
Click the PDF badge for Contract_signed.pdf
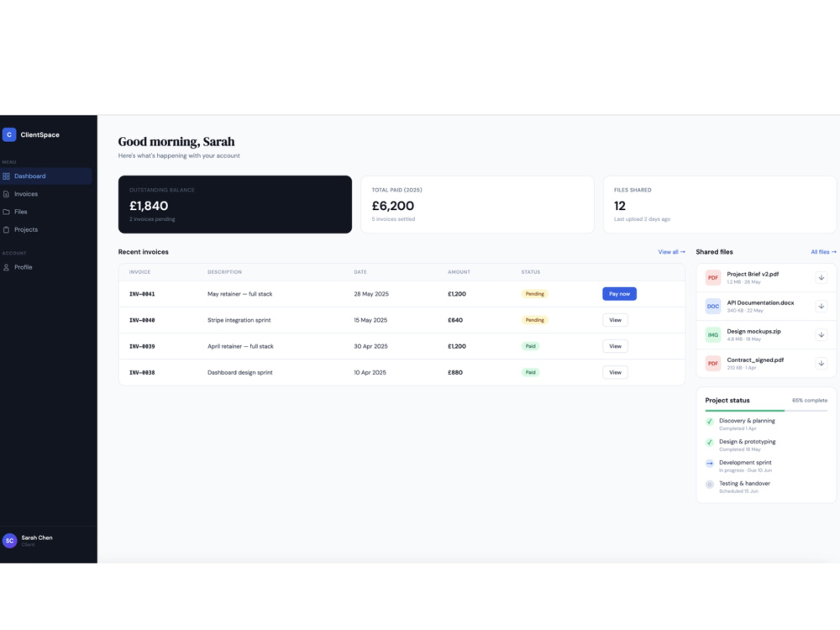point(713,363)
